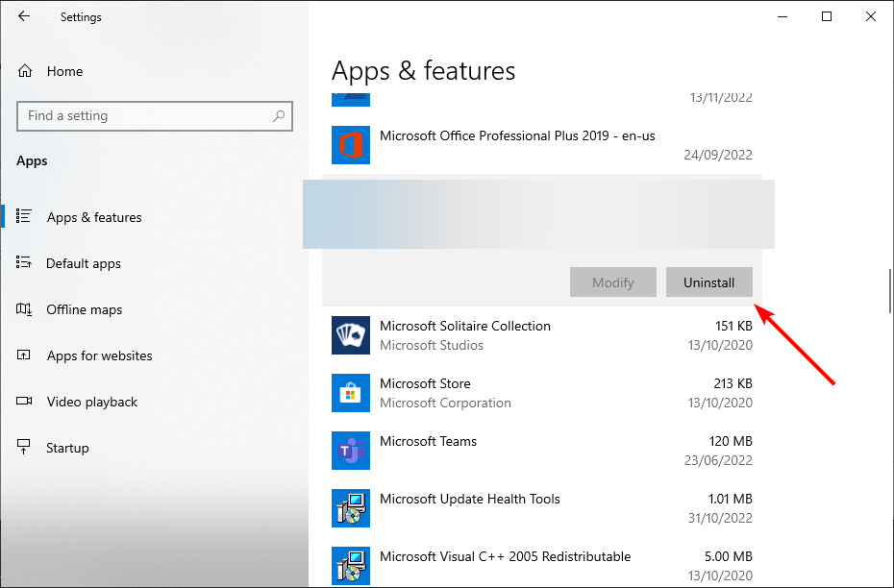Image resolution: width=894 pixels, height=588 pixels.
Task: Select the Video playback camera icon
Action: [24, 401]
